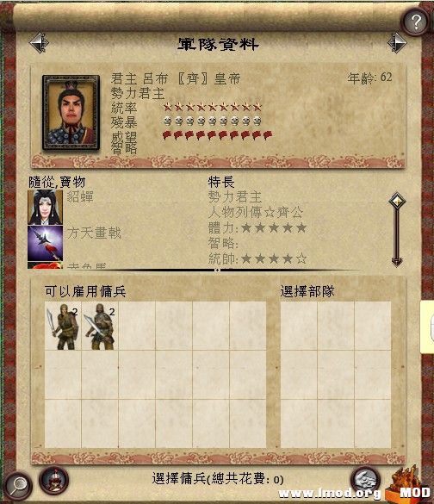Select the 方天畫戟 item icon
This screenshot has width=434, height=504.
coord(45,243)
